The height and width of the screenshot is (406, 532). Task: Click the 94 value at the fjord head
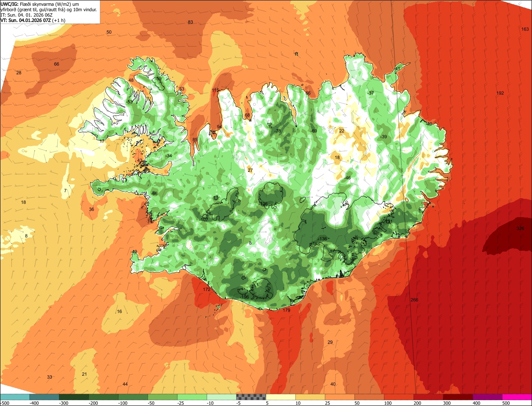219,127
